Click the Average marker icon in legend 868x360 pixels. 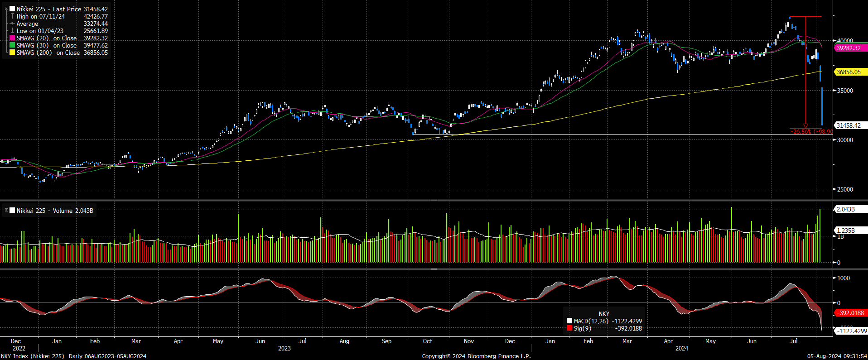(x=13, y=24)
